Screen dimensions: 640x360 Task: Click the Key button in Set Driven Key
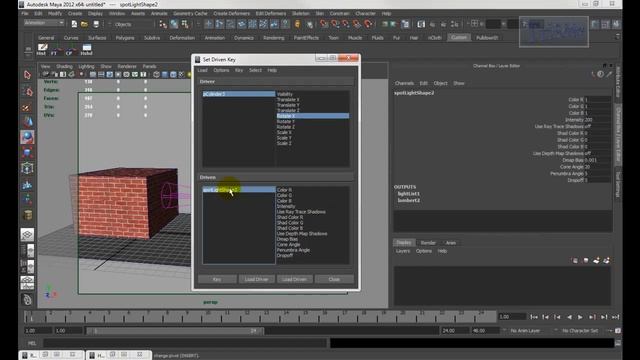[x=217, y=279]
